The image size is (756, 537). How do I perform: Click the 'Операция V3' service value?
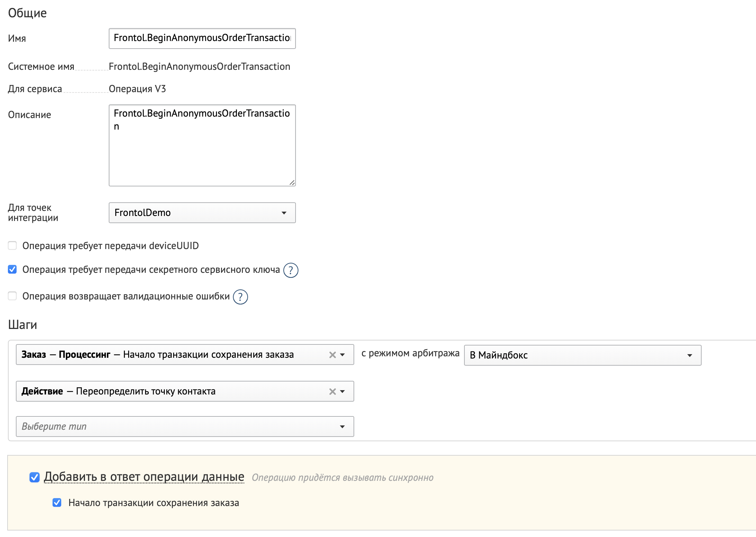click(x=137, y=89)
